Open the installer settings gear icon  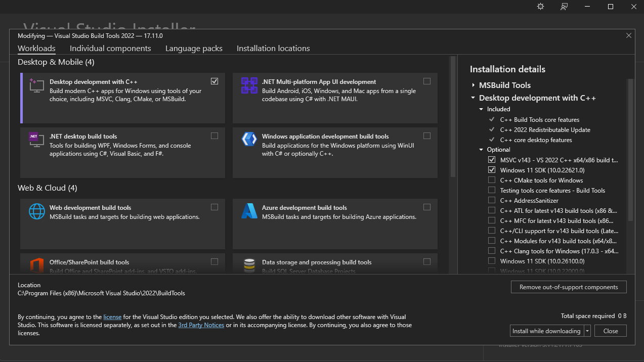point(540,7)
